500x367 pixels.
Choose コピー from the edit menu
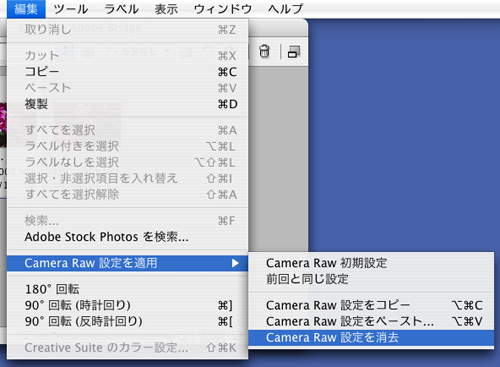[x=128, y=72]
